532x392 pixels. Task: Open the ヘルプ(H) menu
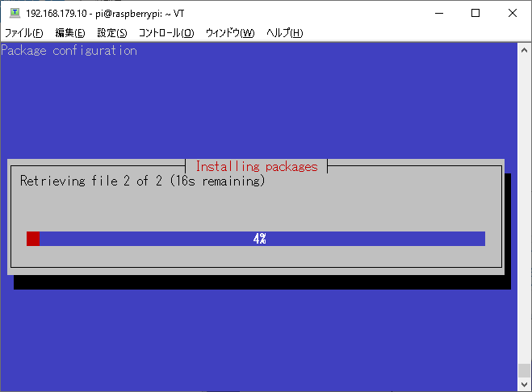284,33
